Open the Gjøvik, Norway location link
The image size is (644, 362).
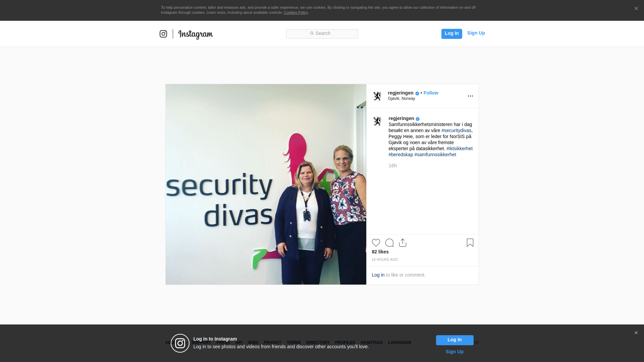point(401,99)
